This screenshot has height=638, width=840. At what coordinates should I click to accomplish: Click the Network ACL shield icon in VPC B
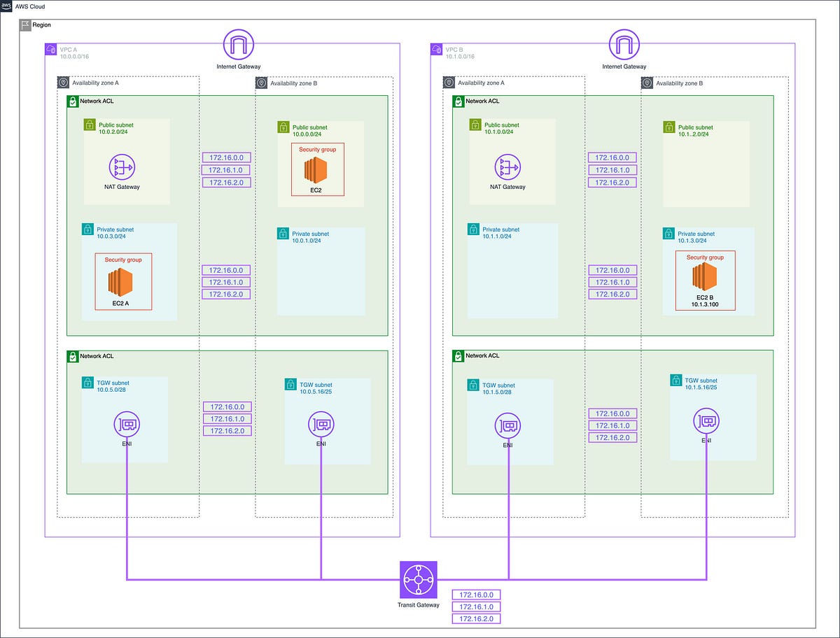tap(458, 101)
